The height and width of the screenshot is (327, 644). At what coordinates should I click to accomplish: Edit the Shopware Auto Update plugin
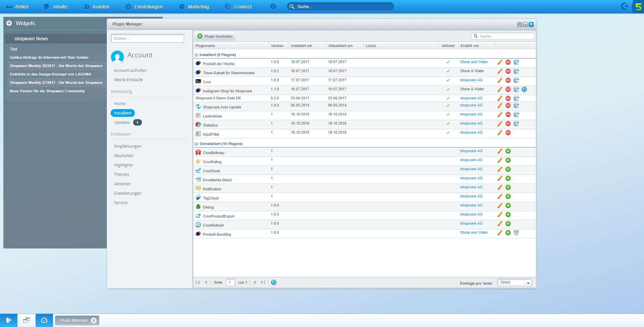click(500, 105)
